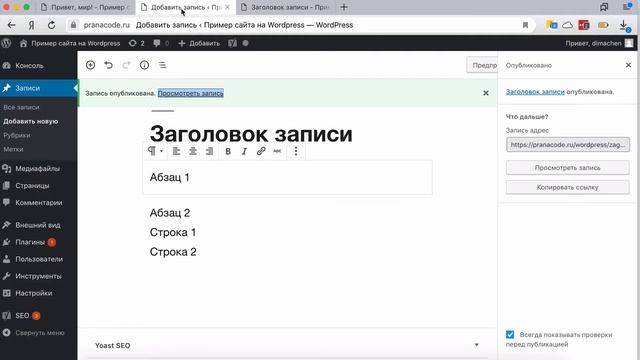The height and width of the screenshot is (360, 640).
Task: Switch to Привет, мир! browser tab
Action: 86,7
